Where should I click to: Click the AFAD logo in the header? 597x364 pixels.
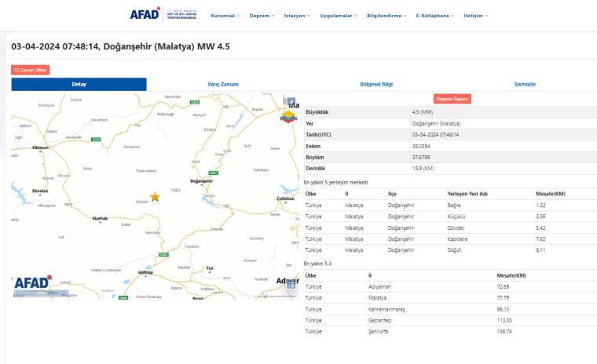coord(145,15)
